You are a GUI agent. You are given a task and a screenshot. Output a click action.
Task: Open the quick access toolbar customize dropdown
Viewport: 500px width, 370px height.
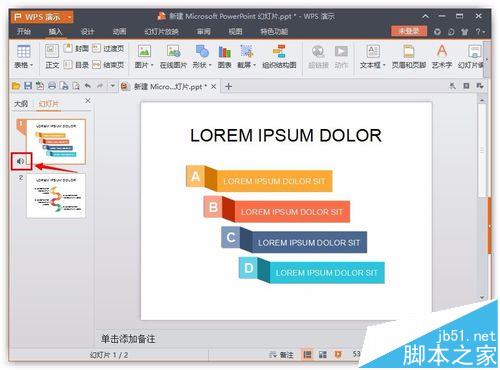click(x=112, y=86)
